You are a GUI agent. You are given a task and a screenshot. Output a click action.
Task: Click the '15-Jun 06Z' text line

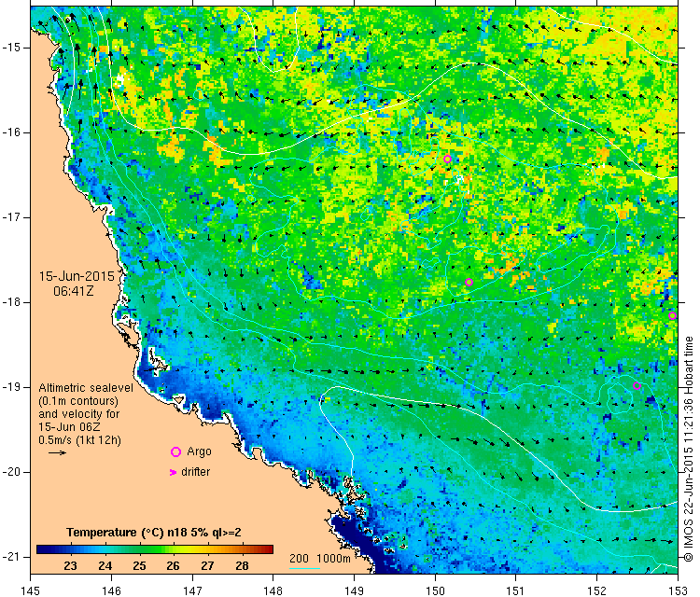pos(69,427)
